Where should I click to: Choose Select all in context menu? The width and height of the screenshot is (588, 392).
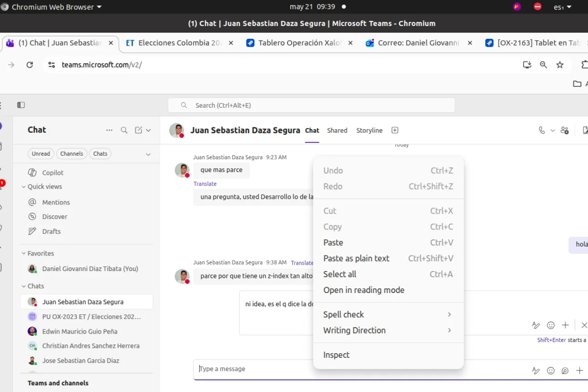388,274
